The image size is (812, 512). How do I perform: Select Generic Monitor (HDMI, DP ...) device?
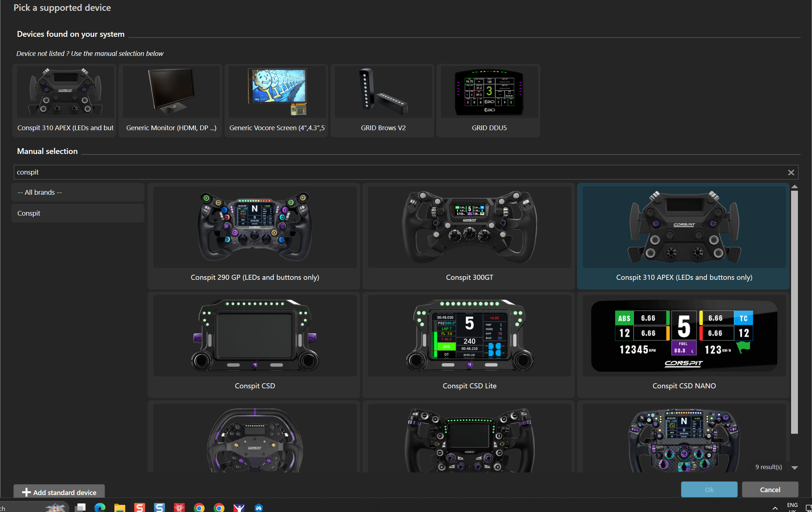[x=171, y=101]
